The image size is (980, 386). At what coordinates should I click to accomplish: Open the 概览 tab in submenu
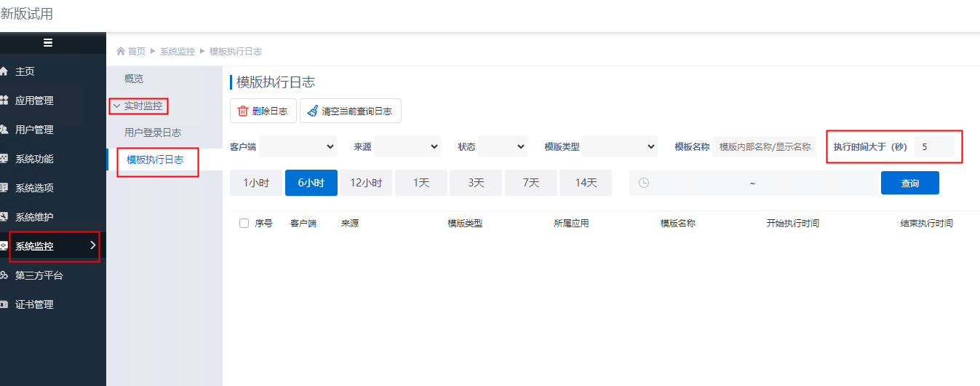coord(134,79)
